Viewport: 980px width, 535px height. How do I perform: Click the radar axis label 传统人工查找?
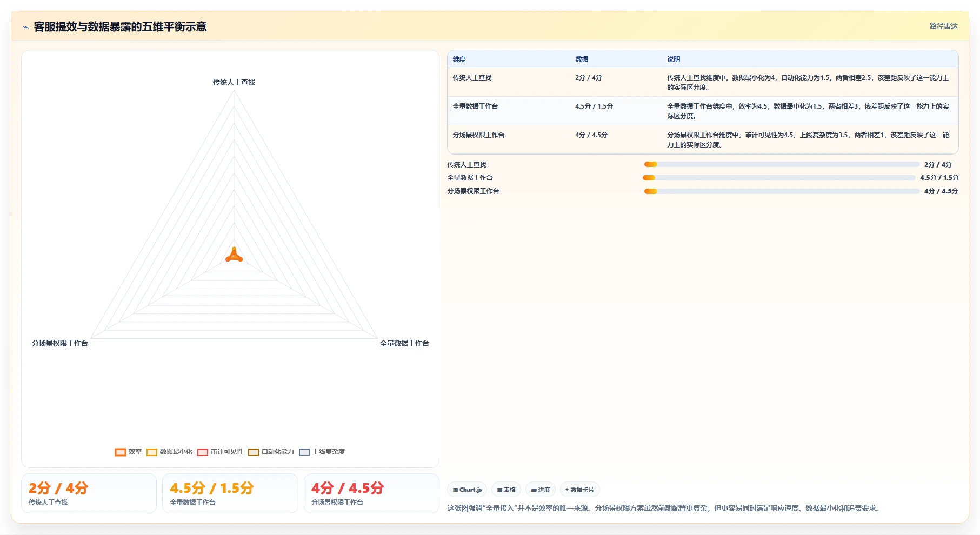coord(234,82)
